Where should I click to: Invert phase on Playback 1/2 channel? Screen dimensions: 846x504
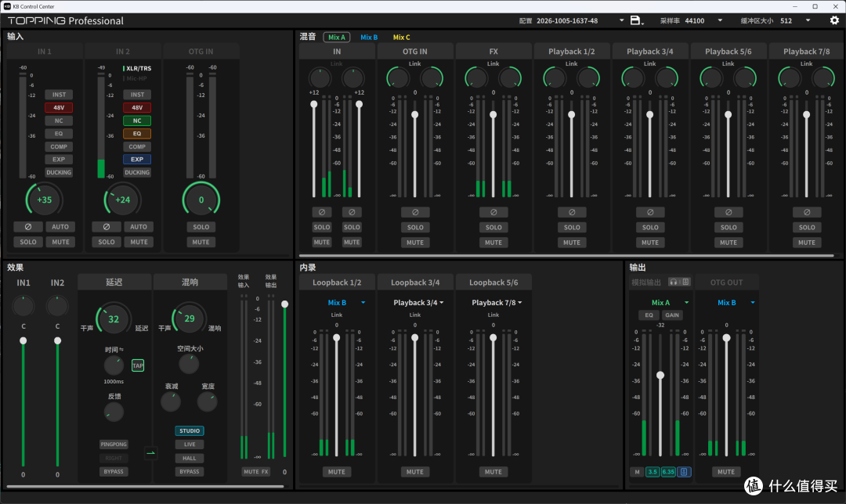(572, 212)
